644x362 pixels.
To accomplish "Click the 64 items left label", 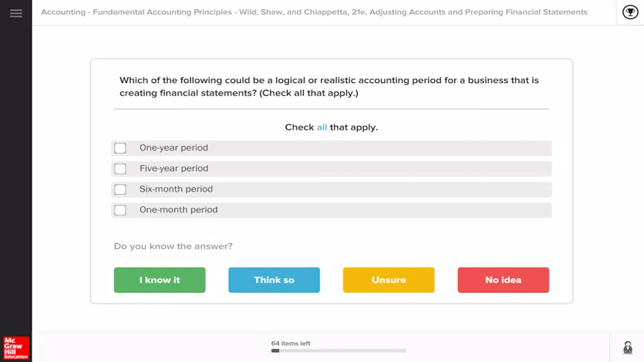I will (x=290, y=343).
